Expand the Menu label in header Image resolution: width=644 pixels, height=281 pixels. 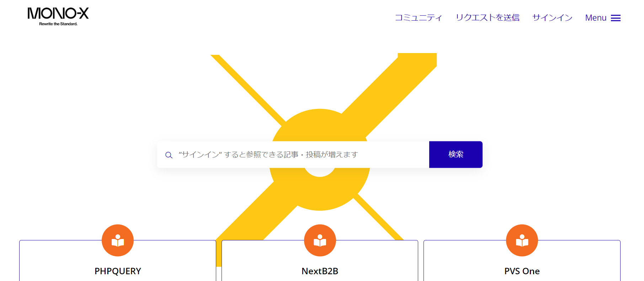point(596,18)
